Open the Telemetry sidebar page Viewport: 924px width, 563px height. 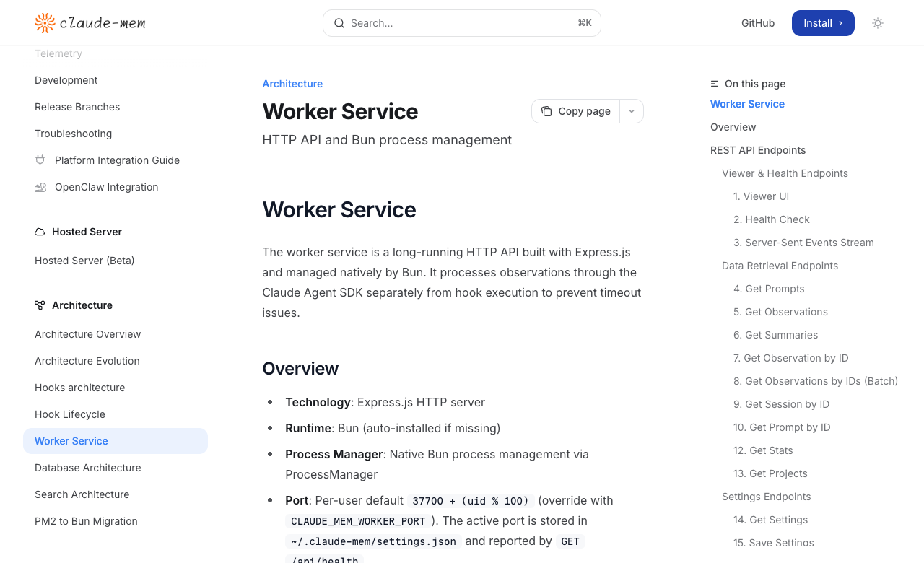tap(58, 53)
